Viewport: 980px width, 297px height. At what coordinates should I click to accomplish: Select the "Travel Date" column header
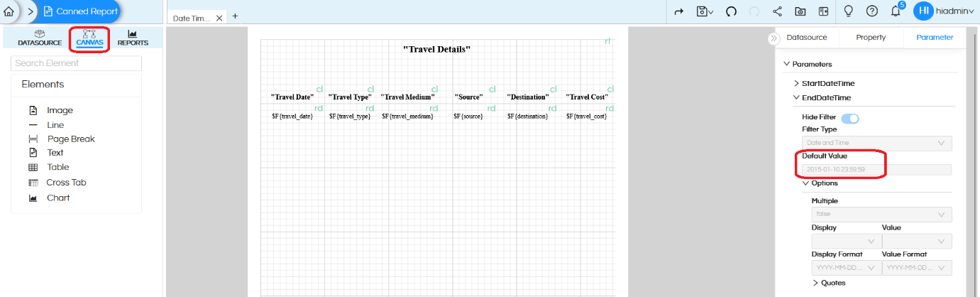[x=292, y=97]
